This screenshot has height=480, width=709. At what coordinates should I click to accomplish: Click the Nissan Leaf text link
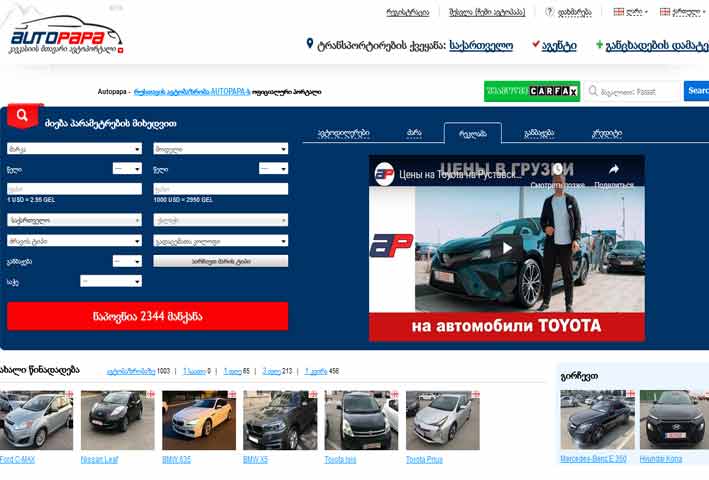click(99, 460)
